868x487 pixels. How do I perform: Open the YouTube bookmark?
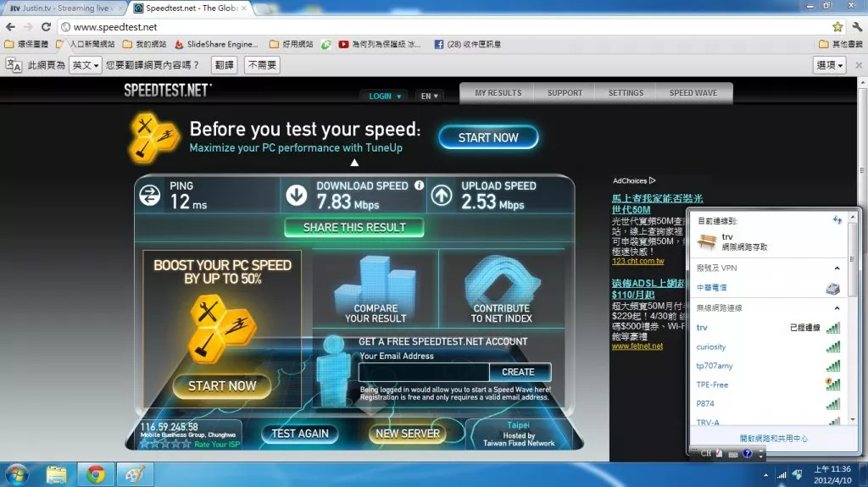pos(379,44)
